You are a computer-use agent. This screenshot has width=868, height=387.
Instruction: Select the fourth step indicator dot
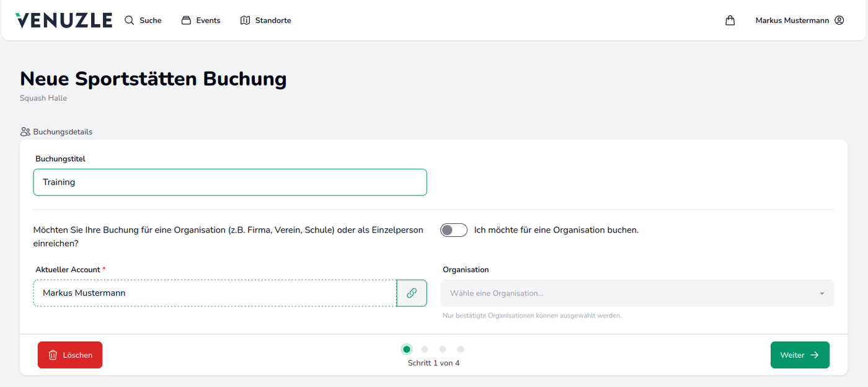[x=461, y=349]
